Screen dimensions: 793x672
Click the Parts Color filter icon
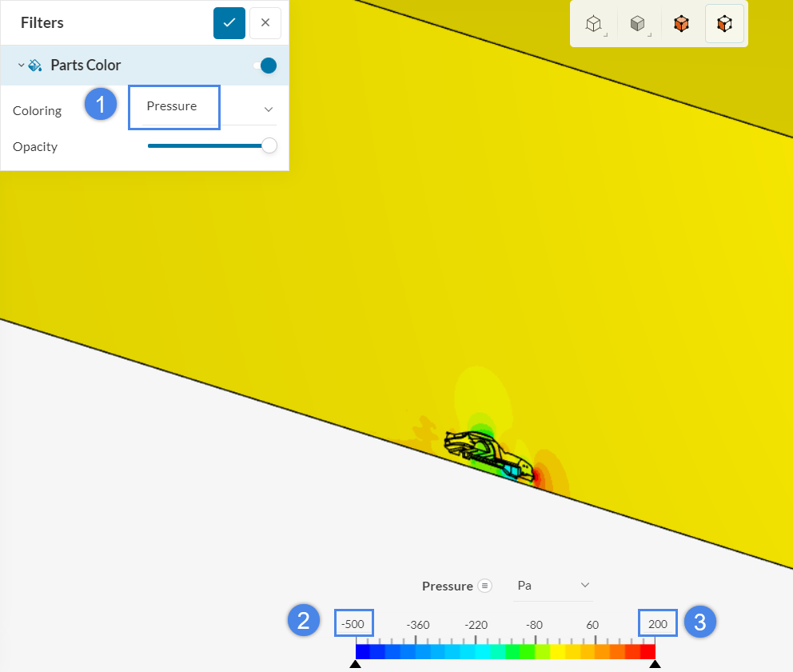(x=35, y=65)
